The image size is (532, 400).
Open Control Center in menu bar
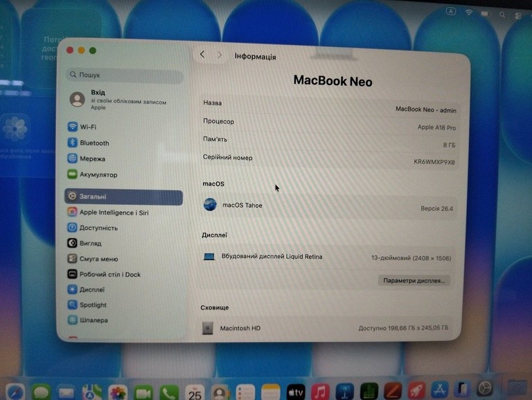[517, 16]
